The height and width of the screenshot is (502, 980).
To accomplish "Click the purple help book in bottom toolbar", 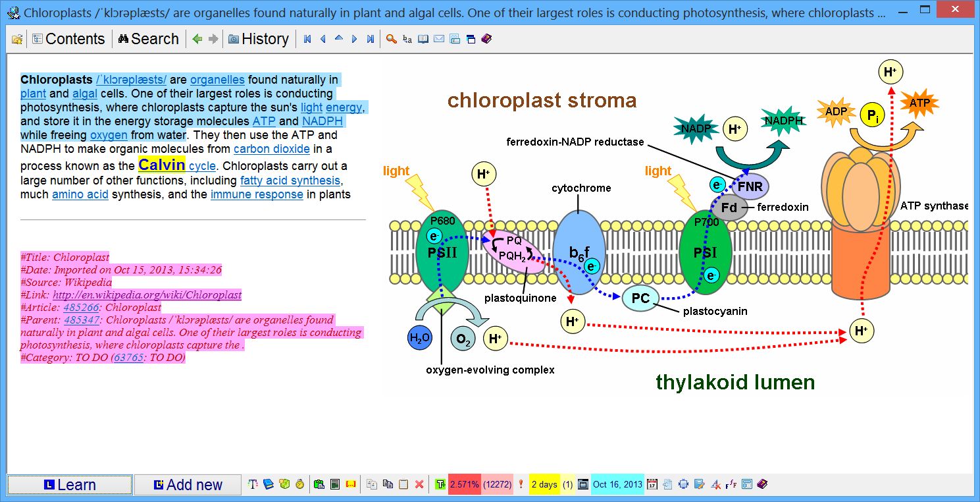I will (x=763, y=484).
